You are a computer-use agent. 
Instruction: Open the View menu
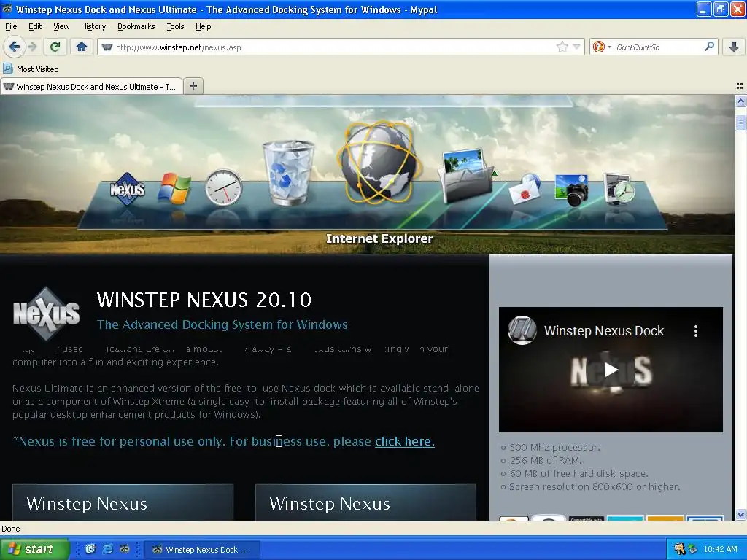coord(61,26)
